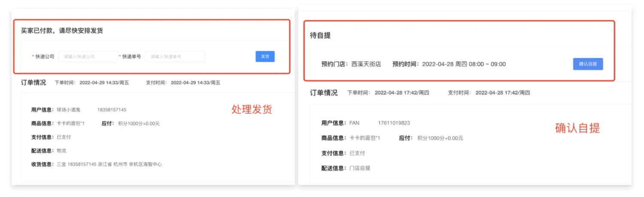Viewport: 644px width, 197px height.
Task: Click the phone number 17611019823
Action: (x=394, y=123)
